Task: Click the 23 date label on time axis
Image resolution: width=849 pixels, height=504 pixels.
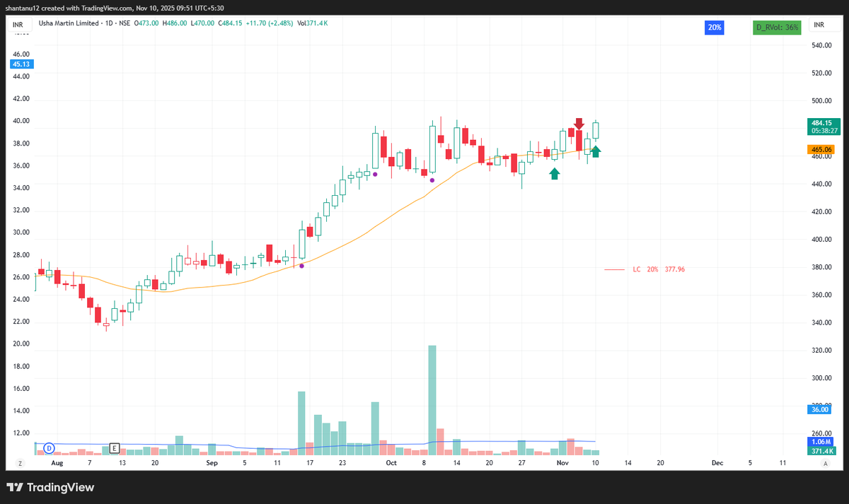Action: (342, 463)
